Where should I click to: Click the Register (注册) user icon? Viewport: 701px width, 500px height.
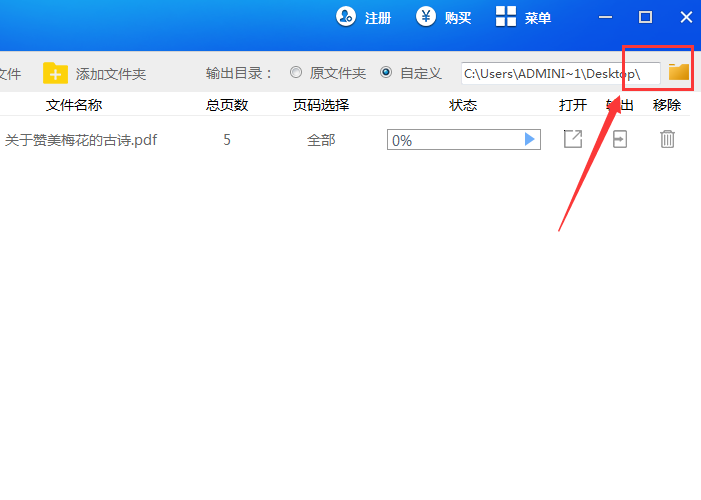point(346,17)
